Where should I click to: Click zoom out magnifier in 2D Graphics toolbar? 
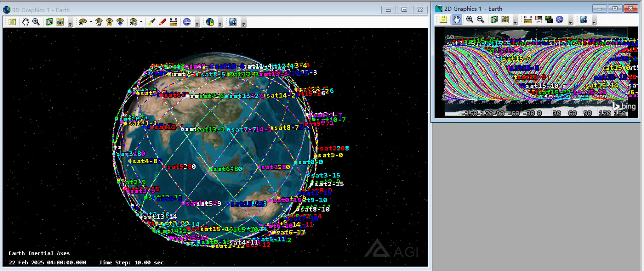coord(480,20)
